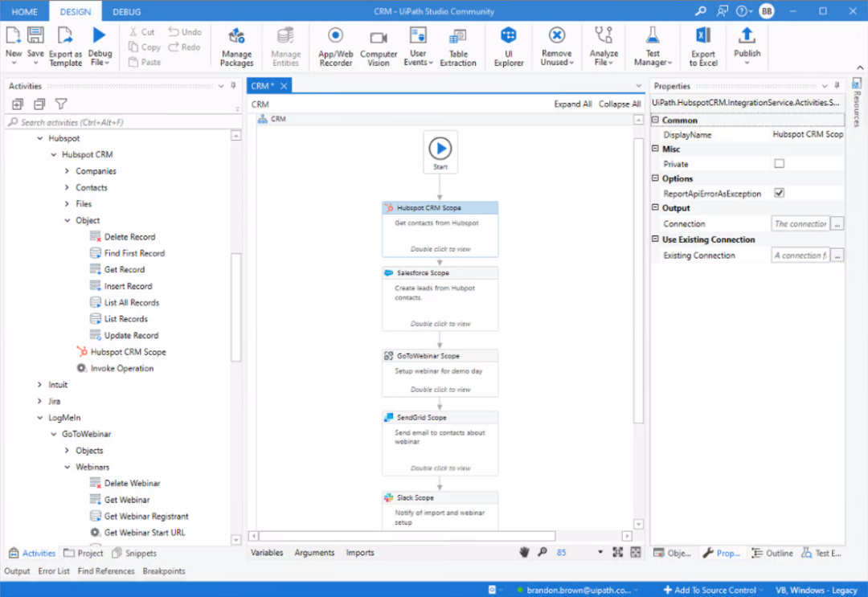The height and width of the screenshot is (597, 868).
Task: Open the Imports tab
Action: [360, 552]
